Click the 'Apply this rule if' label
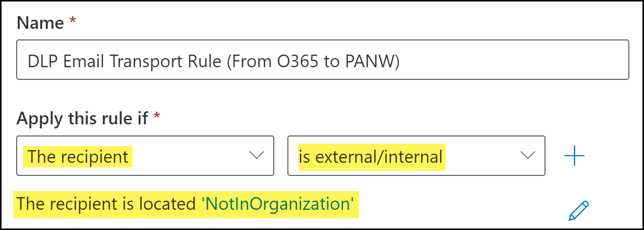This screenshot has height=230, width=644. [x=82, y=118]
